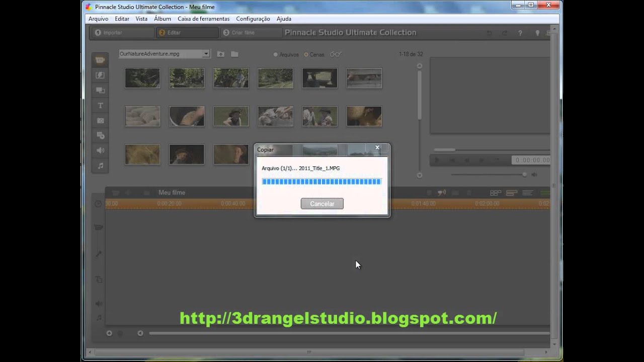Viewport: 644px width, 362px height.
Task: Click the lightbulb tips icon
Action: point(537,33)
